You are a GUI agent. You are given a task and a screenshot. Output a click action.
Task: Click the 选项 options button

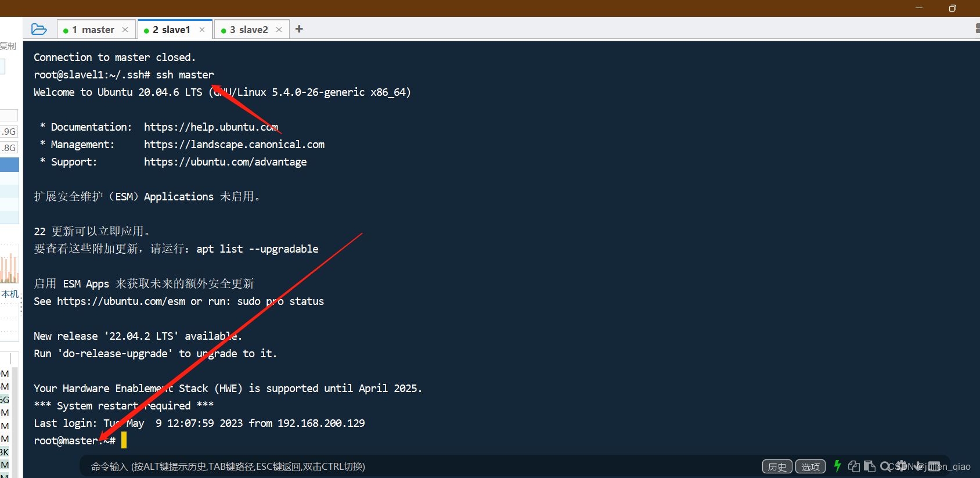[810, 466]
